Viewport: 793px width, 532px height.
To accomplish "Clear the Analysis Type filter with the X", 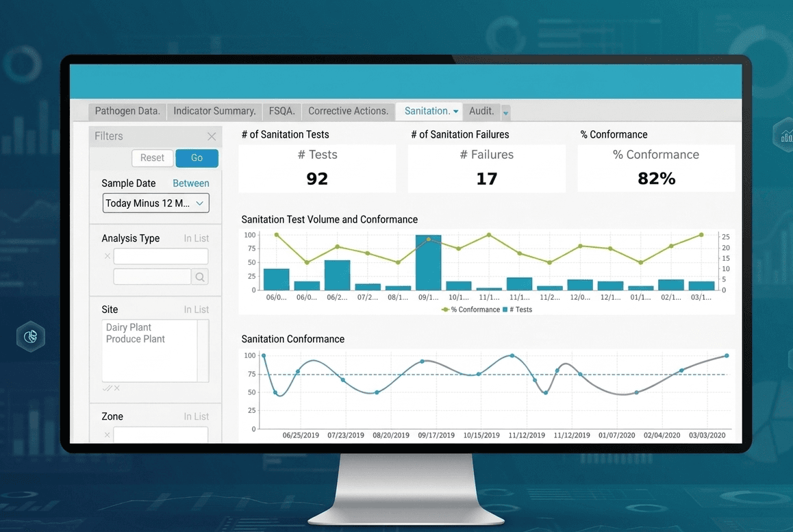I will click(x=107, y=256).
